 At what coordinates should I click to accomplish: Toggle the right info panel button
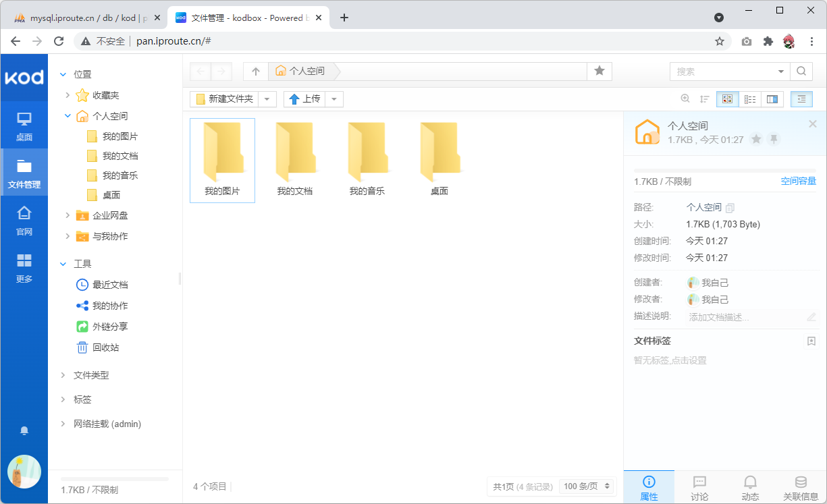point(801,99)
